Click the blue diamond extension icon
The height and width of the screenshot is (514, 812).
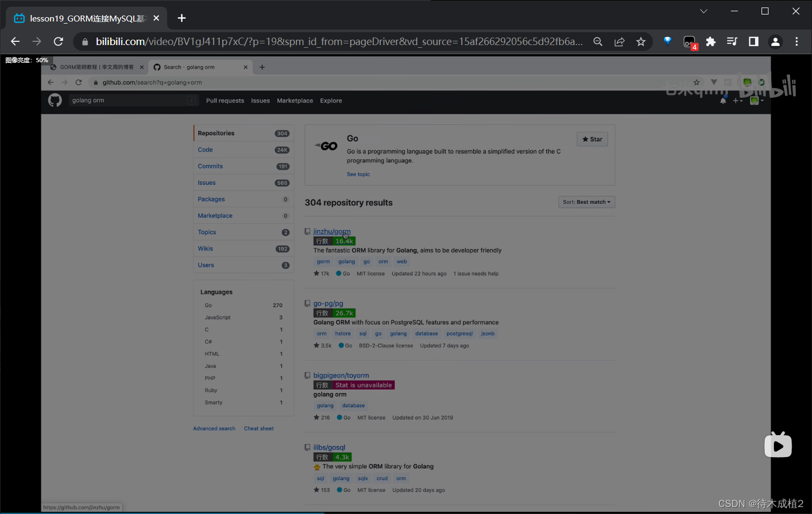pos(668,41)
